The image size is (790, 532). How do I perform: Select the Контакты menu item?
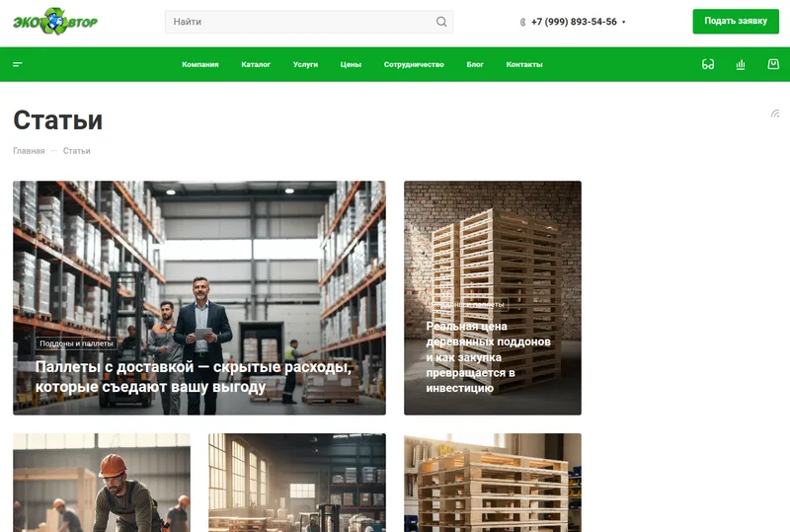[524, 64]
